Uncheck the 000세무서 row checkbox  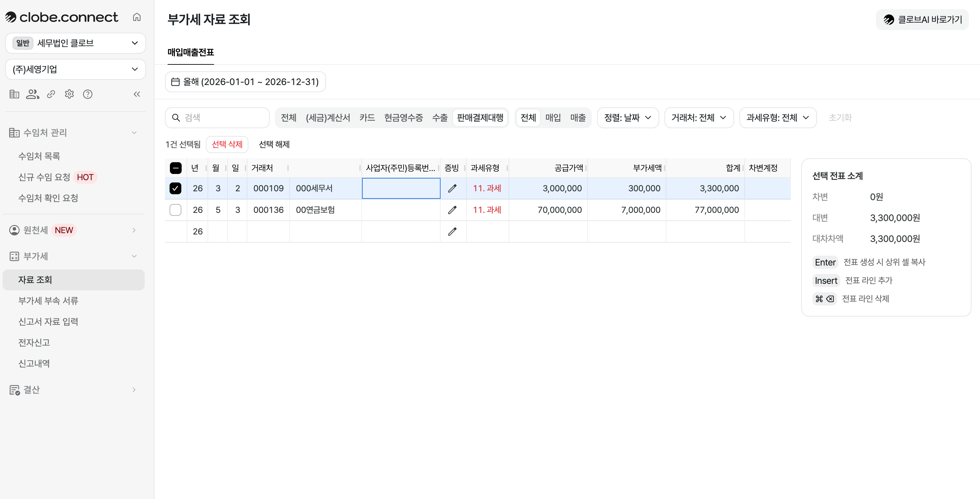175,188
